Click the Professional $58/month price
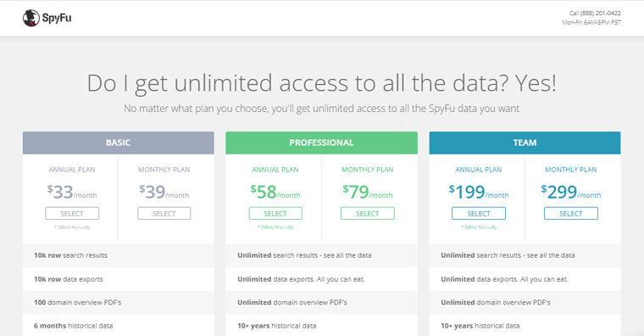This screenshot has width=644, height=336. pos(275,192)
